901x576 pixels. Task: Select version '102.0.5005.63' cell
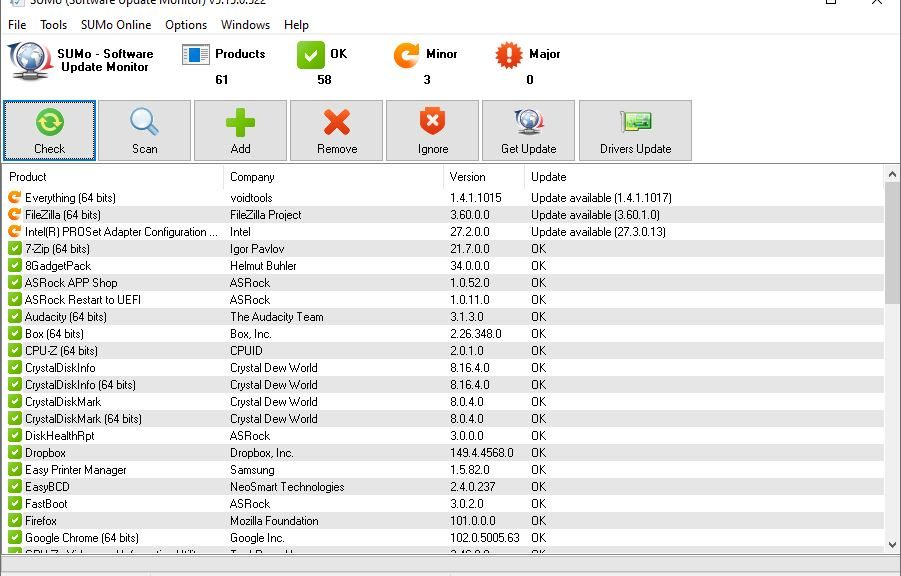(x=484, y=537)
